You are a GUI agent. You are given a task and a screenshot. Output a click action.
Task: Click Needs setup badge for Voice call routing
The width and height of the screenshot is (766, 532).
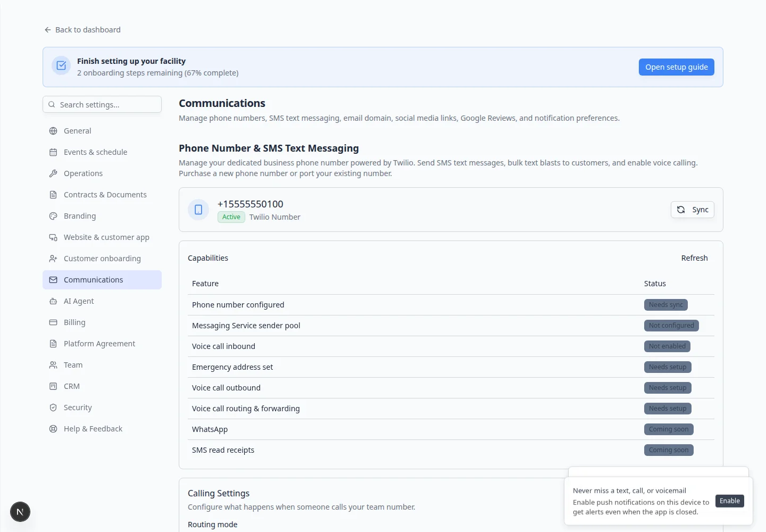[x=668, y=409]
